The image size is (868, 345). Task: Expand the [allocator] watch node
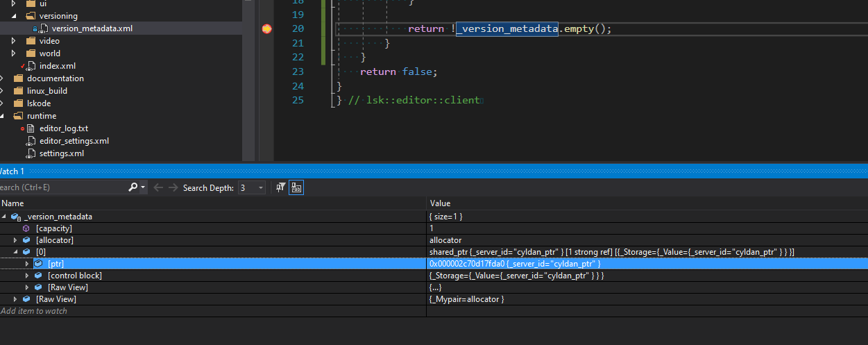point(15,240)
